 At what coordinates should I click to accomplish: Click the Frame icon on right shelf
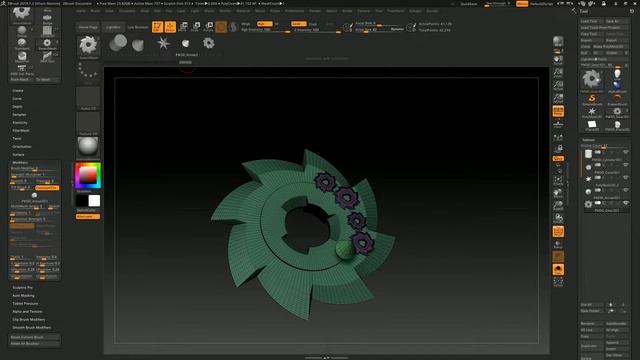pos(558,180)
